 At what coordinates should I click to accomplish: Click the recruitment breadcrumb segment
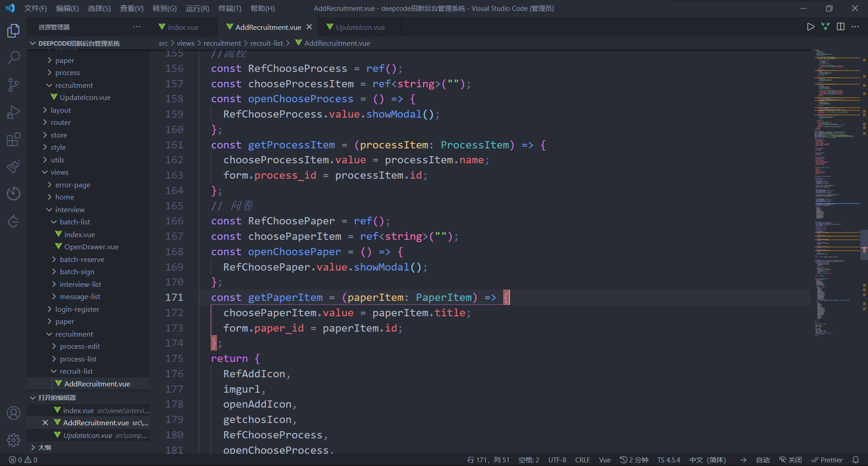click(222, 43)
